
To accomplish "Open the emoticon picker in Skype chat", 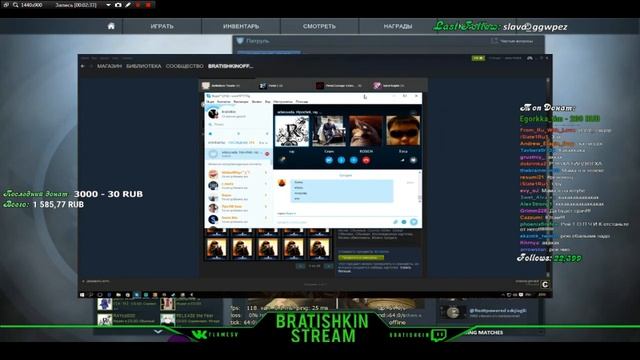I will (404, 222).
